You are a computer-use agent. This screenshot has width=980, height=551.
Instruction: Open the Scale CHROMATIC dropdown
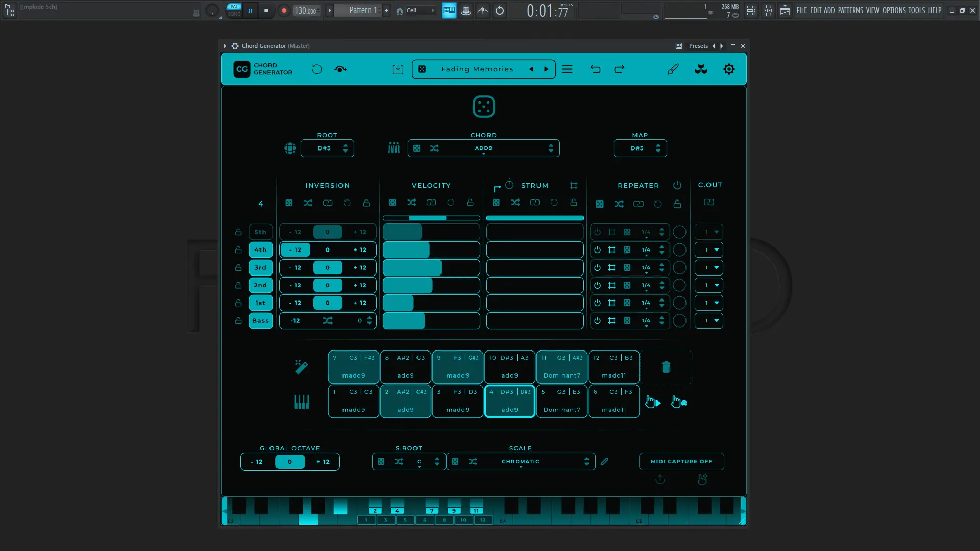click(x=520, y=461)
